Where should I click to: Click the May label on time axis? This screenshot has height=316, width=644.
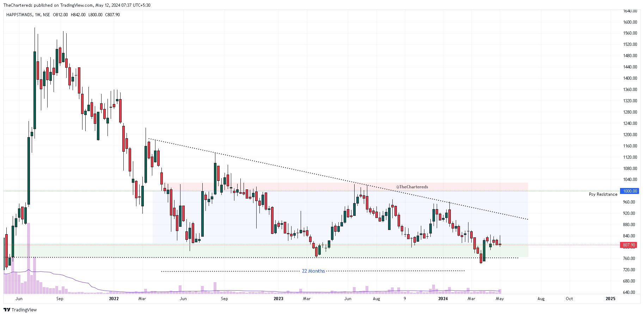500,299
